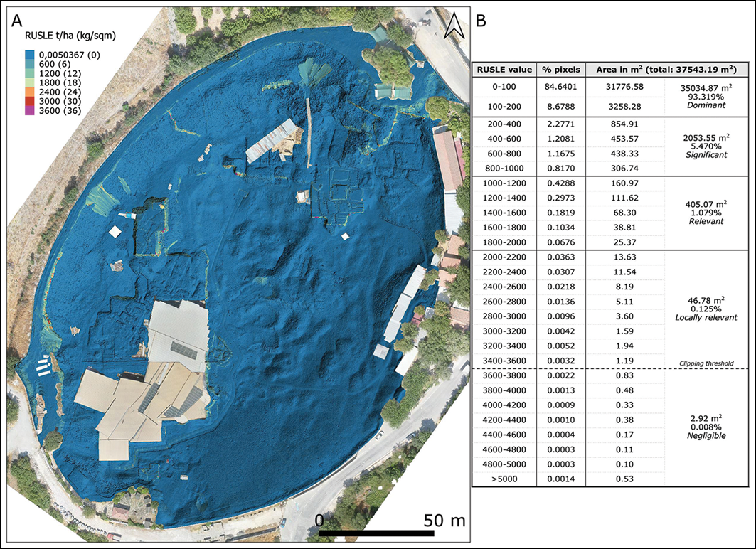Select the magenta 3600 (36) legend swatch
The image size is (756, 549).
click(30, 110)
